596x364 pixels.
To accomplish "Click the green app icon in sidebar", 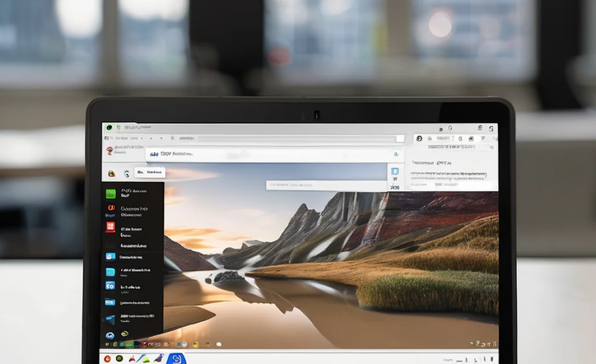I will click(111, 194).
